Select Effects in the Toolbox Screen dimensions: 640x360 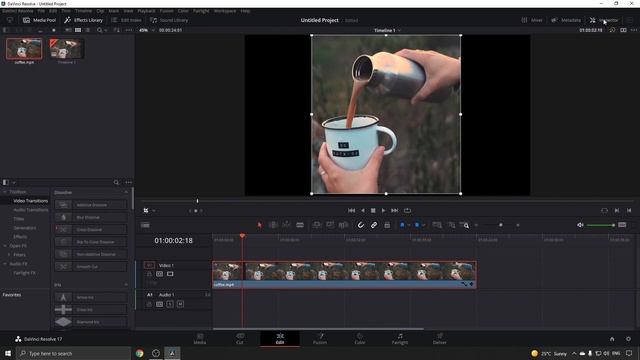(x=20, y=237)
